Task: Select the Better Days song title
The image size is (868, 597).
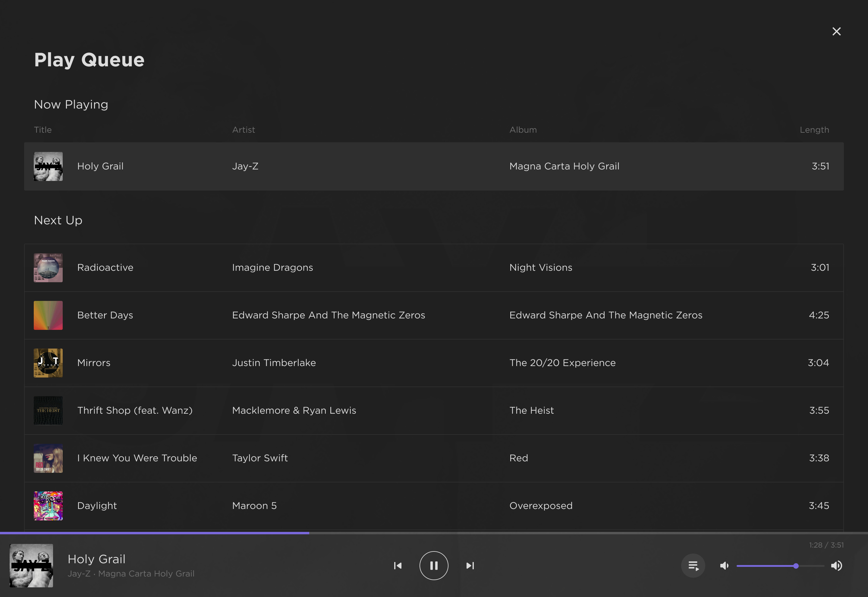Action: coord(105,315)
